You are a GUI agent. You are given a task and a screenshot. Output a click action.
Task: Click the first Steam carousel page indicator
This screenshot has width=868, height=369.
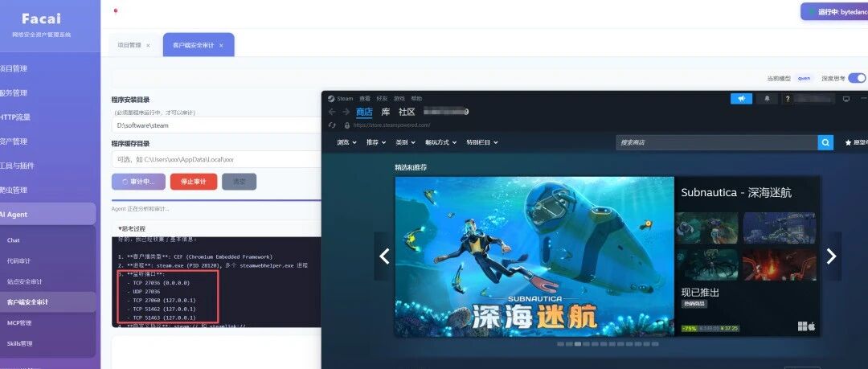[560, 344]
